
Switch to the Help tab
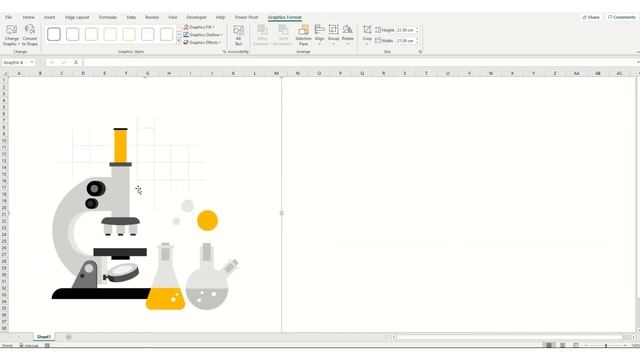(220, 17)
